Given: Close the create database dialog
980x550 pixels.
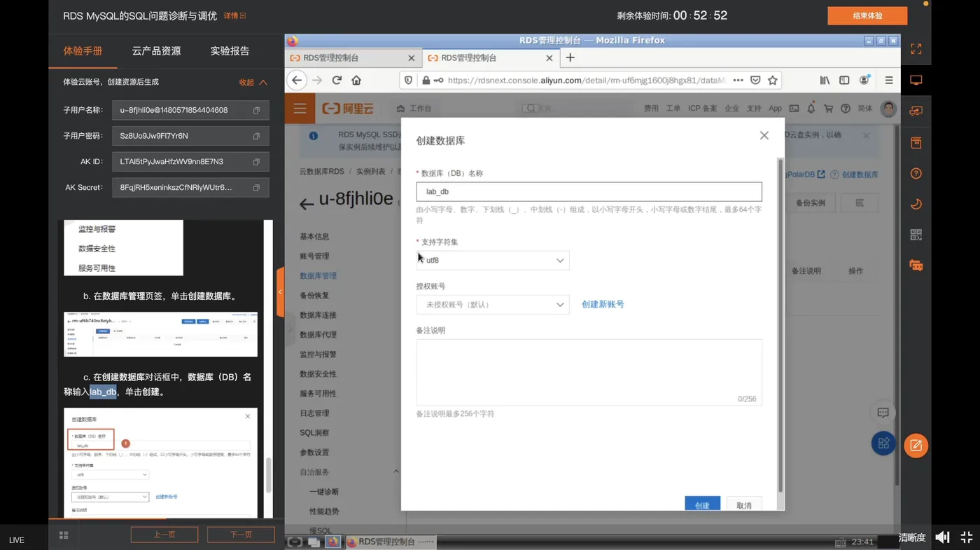Looking at the screenshot, I should (x=764, y=136).
